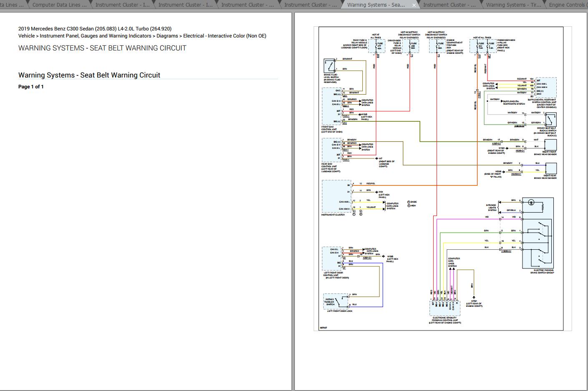Click the 'Warning Systems - Seat Belt Warning Circuit' subheading
Screen dimensions: 588x391
89,75
